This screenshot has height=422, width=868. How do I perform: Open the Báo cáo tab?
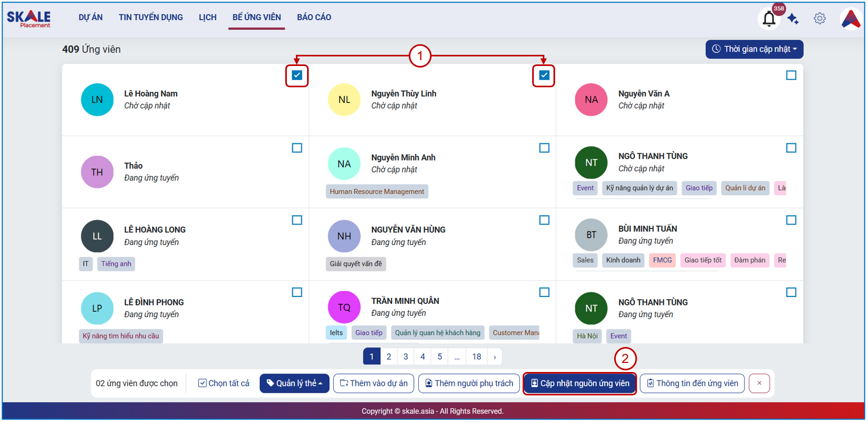[x=314, y=17]
